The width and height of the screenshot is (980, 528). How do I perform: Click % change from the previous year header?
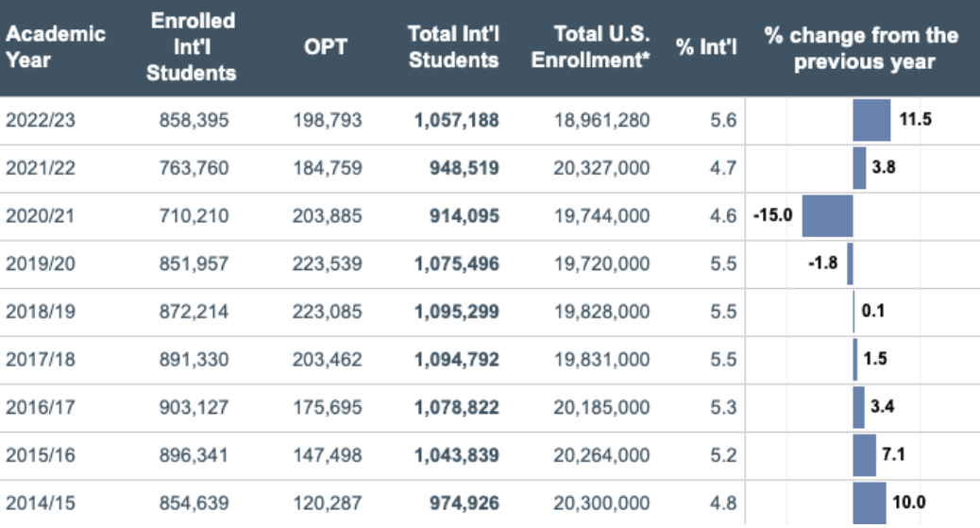(862, 47)
